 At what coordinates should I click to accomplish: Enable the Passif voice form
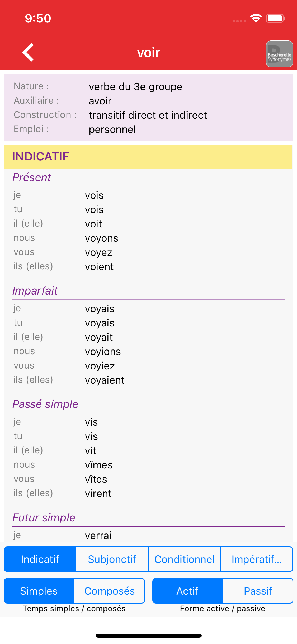258,591
